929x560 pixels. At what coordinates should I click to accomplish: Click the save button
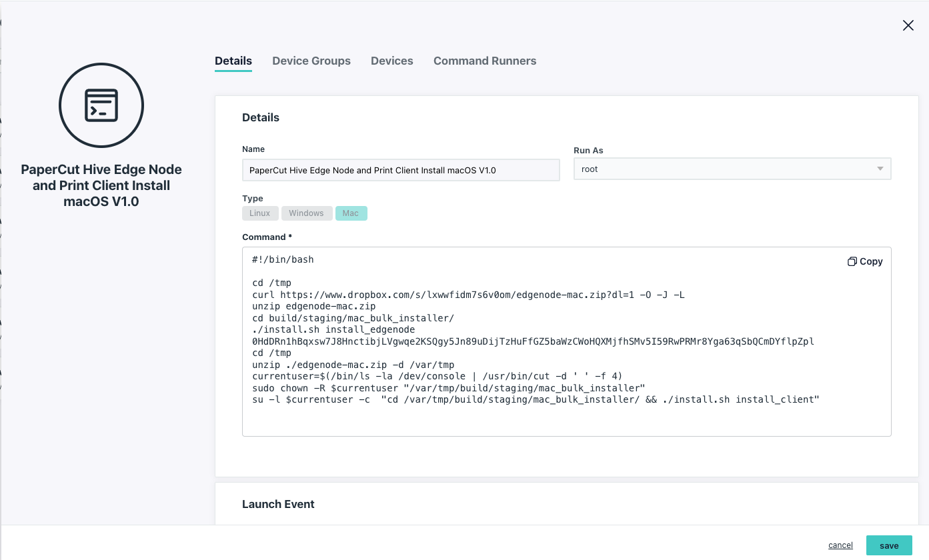889,545
